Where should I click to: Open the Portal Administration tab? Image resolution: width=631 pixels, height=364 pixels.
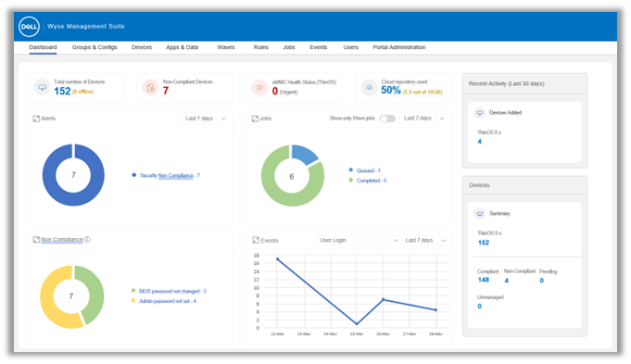pyautogui.click(x=399, y=47)
